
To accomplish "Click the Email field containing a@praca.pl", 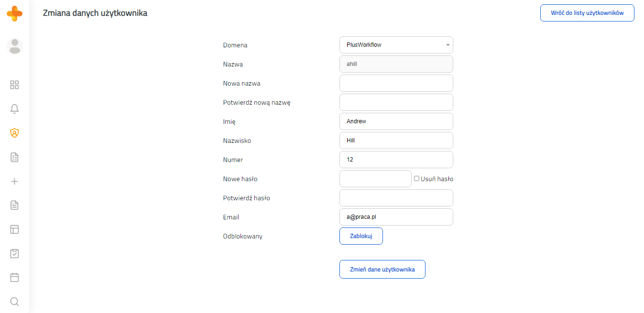I will [x=396, y=217].
